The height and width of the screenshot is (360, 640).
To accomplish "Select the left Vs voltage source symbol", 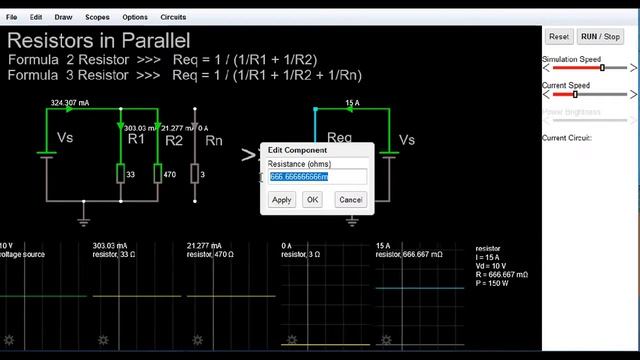I will tap(47, 155).
